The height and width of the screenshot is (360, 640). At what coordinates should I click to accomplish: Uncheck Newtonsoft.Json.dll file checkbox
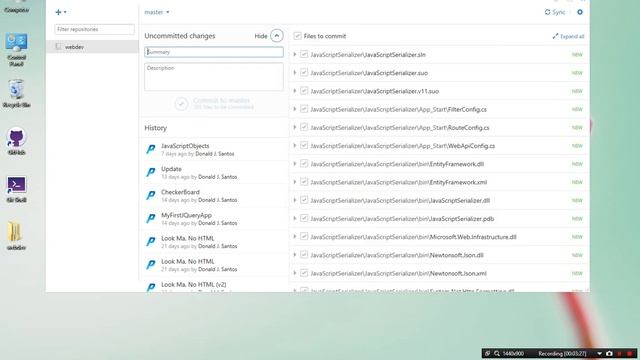click(304, 255)
